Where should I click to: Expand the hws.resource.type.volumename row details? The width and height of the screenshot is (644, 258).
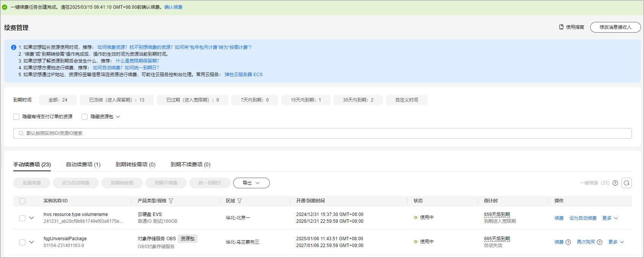point(31,218)
